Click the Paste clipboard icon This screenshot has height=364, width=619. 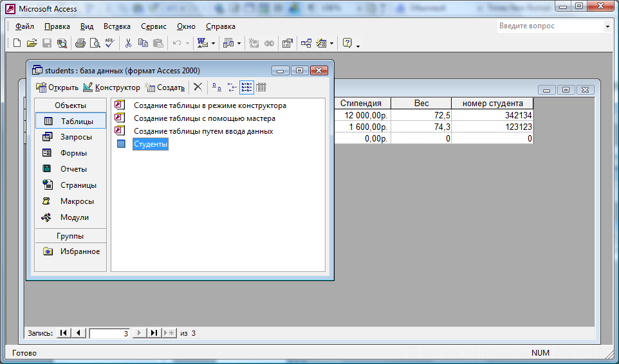pyautogui.click(x=158, y=43)
